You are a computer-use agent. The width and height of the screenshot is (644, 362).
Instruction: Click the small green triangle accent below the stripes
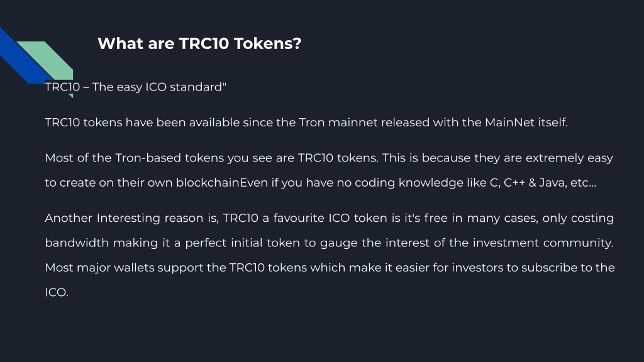[70, 96]
